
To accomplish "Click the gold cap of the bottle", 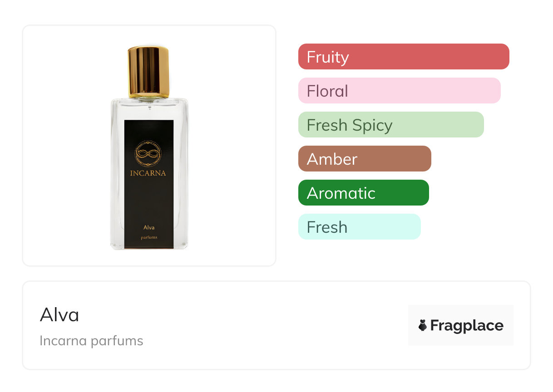I will click(148, 71).
